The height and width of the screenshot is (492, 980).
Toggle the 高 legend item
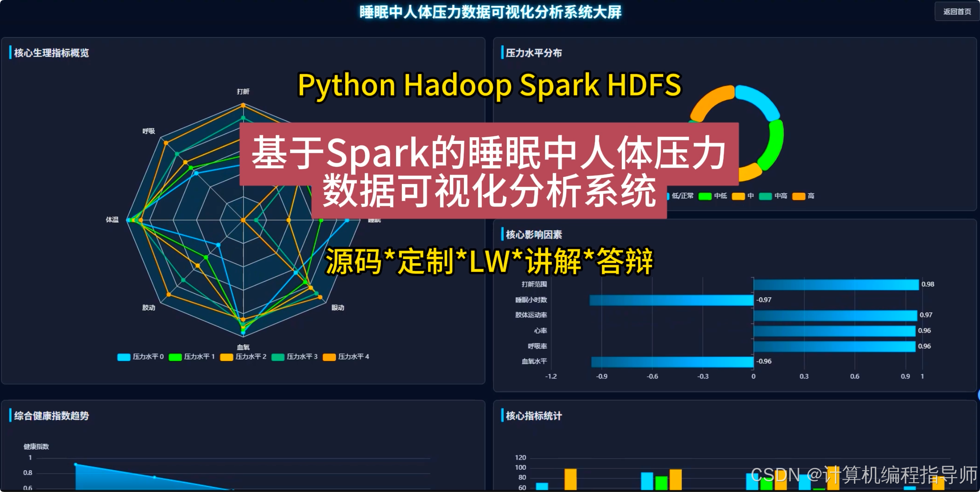tap(803, 196)
